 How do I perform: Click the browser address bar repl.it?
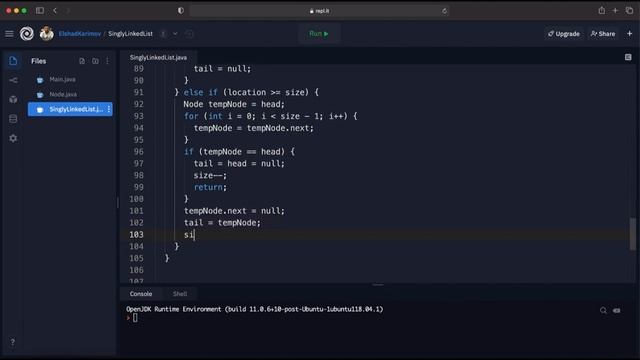coord(319,11)
